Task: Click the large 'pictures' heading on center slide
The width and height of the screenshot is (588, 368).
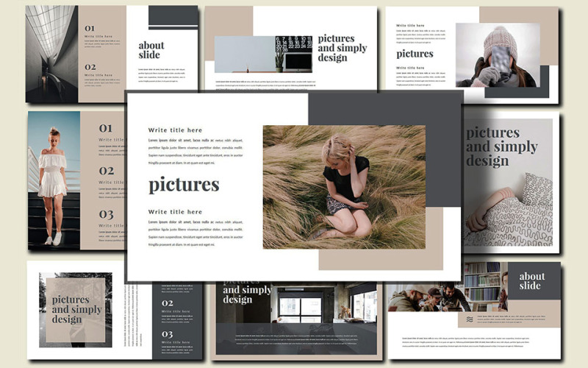Action: (x=184, y=185)
